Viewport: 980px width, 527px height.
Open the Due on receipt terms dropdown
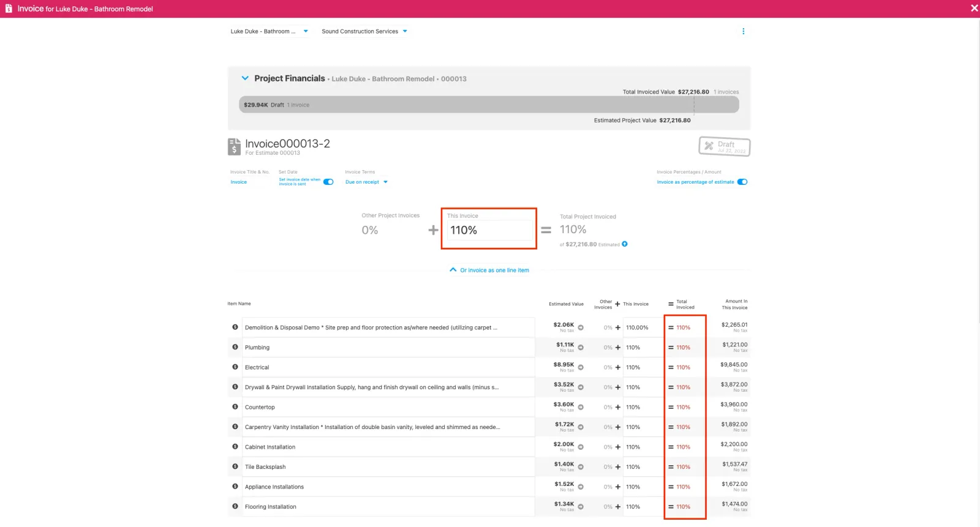[366, 182]
